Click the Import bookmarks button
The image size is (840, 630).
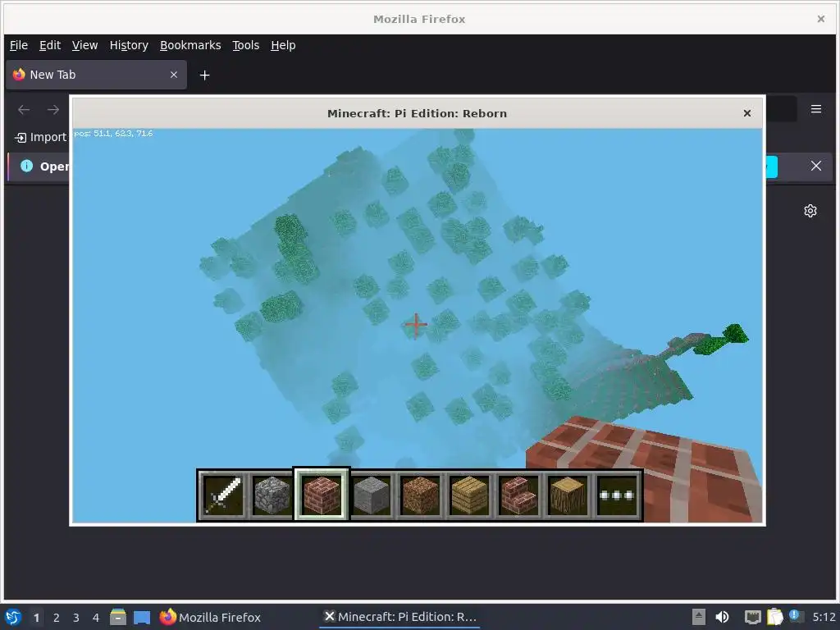coord(40,137)
